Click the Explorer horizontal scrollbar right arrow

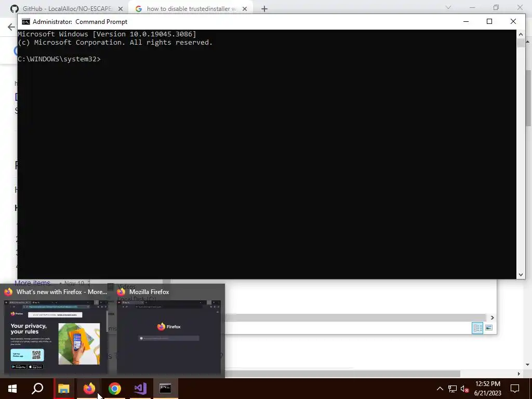pos(493,317)
